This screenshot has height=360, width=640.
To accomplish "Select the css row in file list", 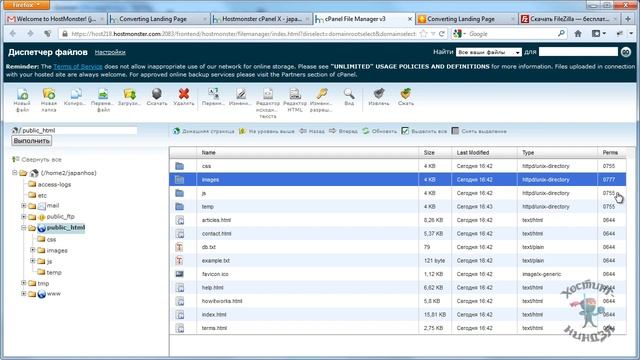I will pos(398,166).
